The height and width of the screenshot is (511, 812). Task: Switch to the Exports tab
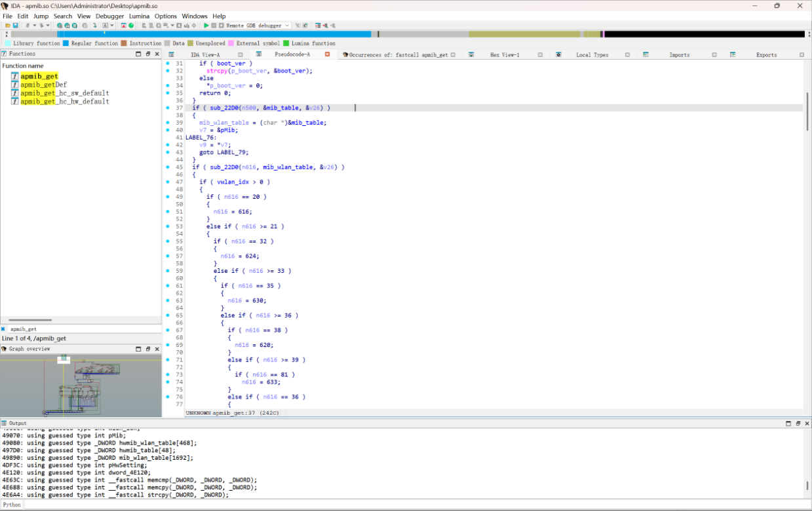click(x=766, y=55)
